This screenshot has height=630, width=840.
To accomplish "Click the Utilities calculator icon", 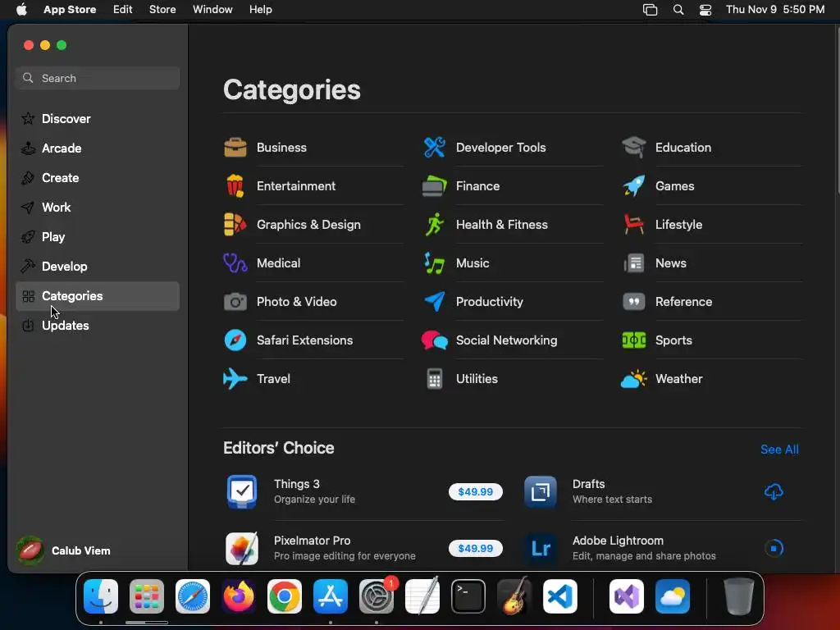I will (x=435, y=379).
